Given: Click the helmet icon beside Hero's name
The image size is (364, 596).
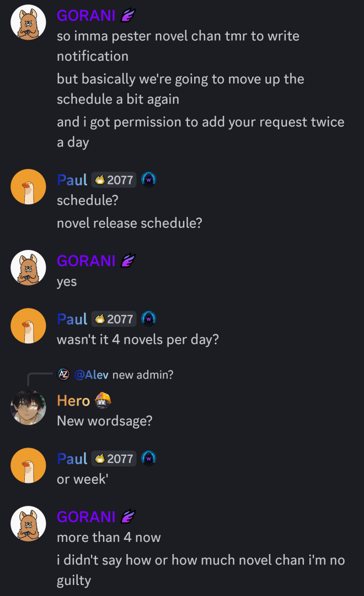Looking at the screenshot, I should click(103, 400).
